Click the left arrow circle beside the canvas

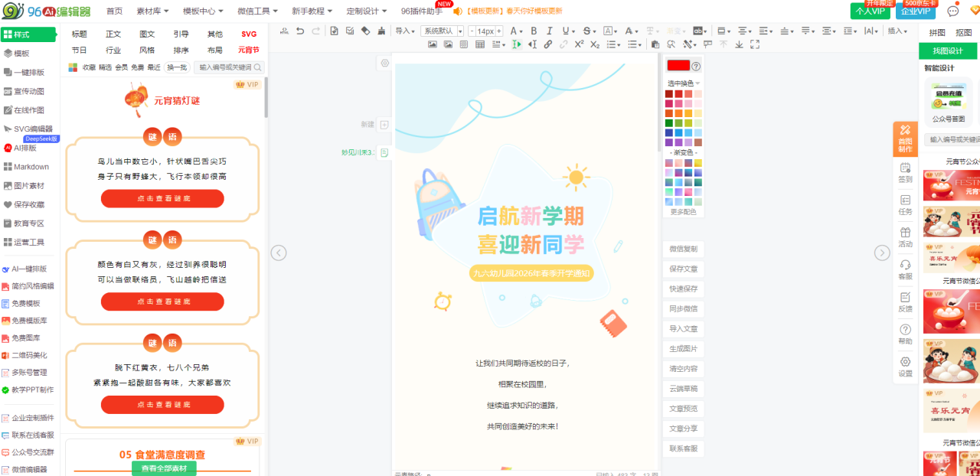(279, 253)
